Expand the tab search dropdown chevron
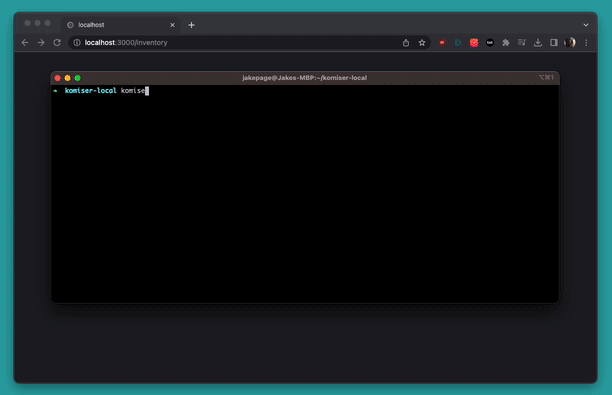Viewport: 612px width, 395px height. [586, 25]
